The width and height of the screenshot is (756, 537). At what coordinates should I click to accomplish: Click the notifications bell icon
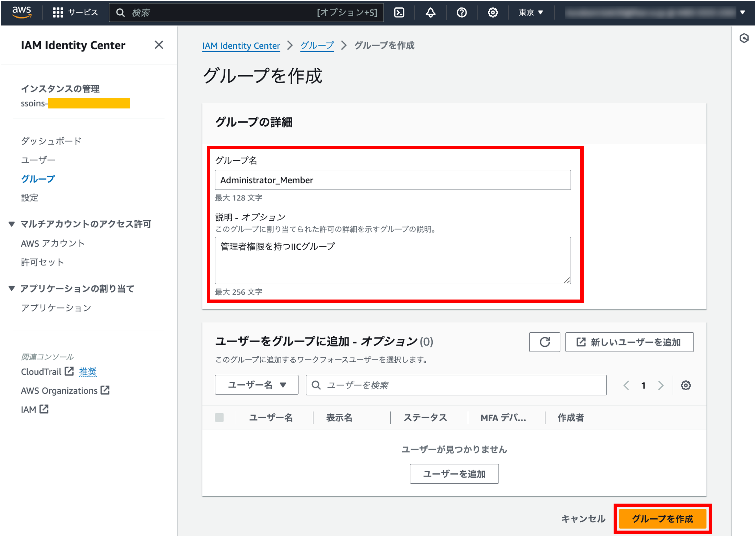tap(430, 13)
